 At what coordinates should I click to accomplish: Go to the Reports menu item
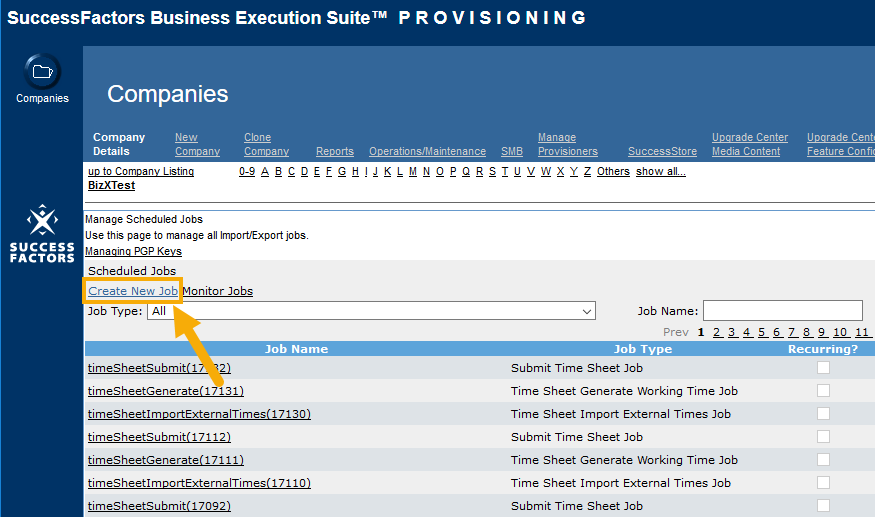click(335, 151)
